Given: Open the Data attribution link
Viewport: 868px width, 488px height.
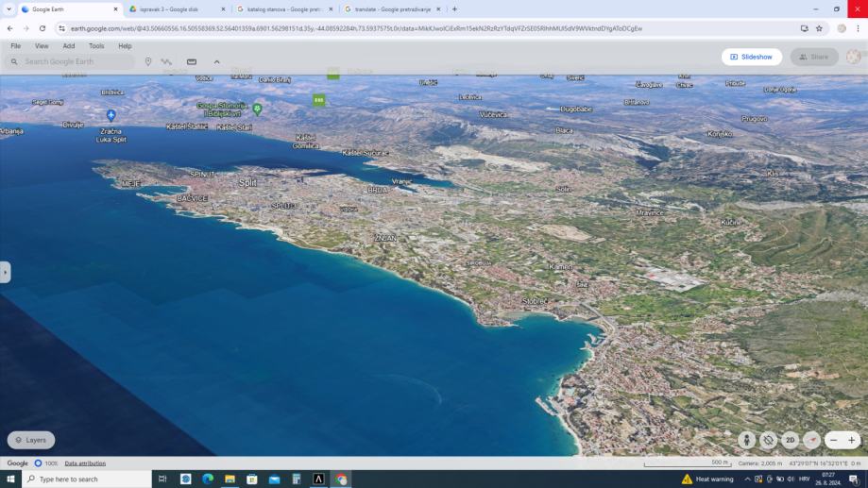Looking at the screenshot, I should 85,463.
